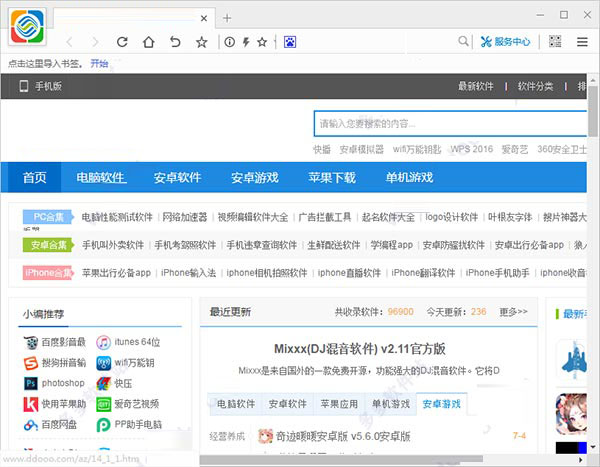Open iPhone输入法 collection link
The width and height of the screenshot is (600, 467).
coord(188,273)
